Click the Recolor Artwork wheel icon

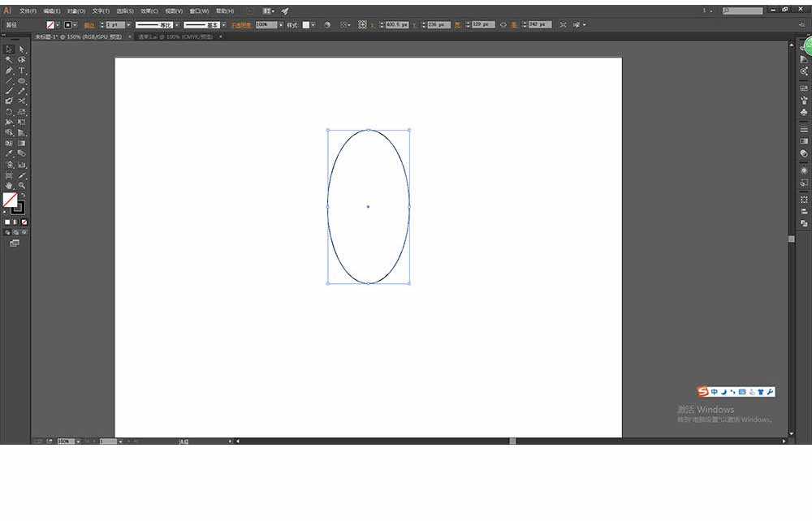tap(326, 25)
